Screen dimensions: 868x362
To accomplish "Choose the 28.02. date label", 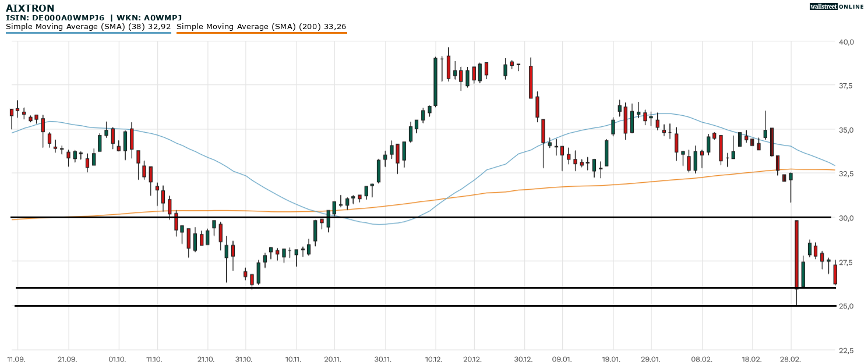I will coord(791,359).
